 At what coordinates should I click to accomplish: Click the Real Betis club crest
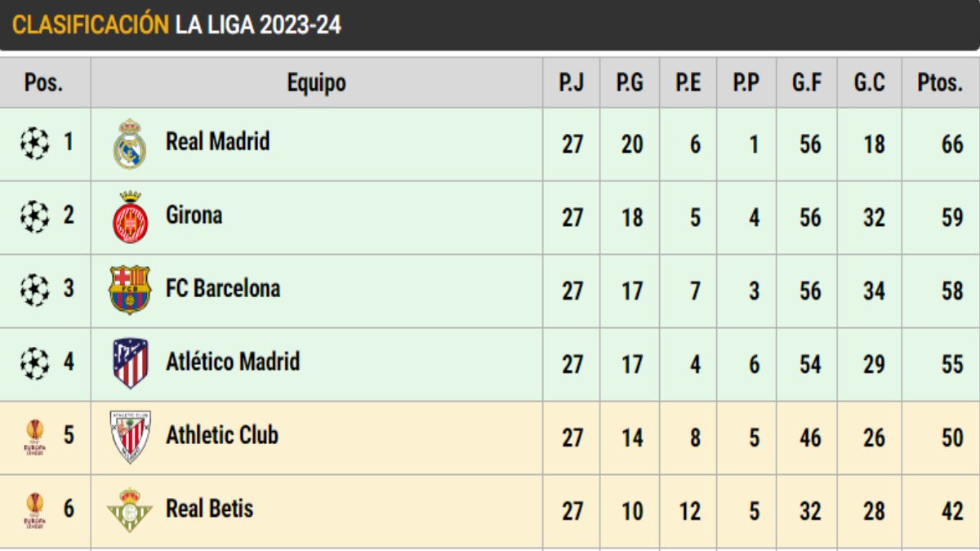click(130, 510)
